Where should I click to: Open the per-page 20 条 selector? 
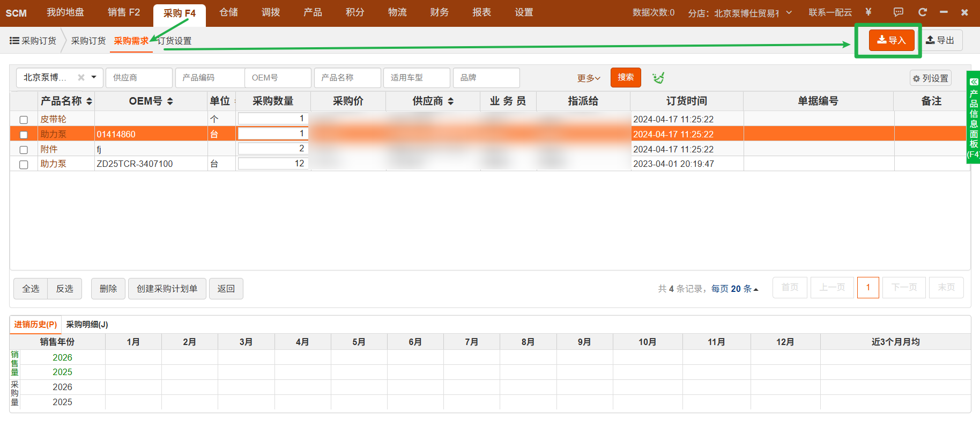(735, 289)
